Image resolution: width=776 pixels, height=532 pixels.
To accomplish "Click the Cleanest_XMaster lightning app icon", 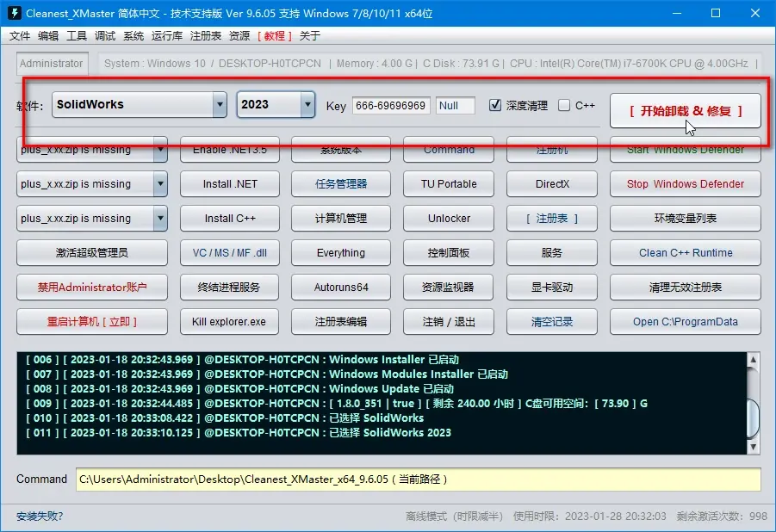I will 15,13.
